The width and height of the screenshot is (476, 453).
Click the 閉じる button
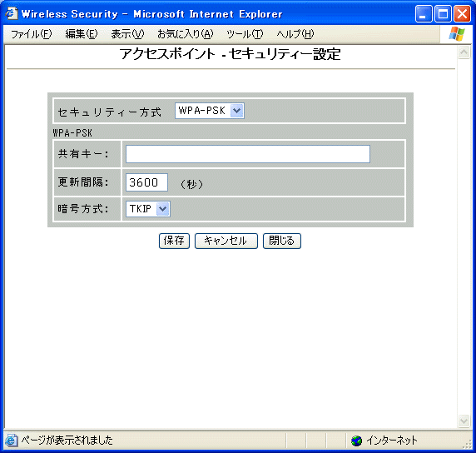coord(282,241)
